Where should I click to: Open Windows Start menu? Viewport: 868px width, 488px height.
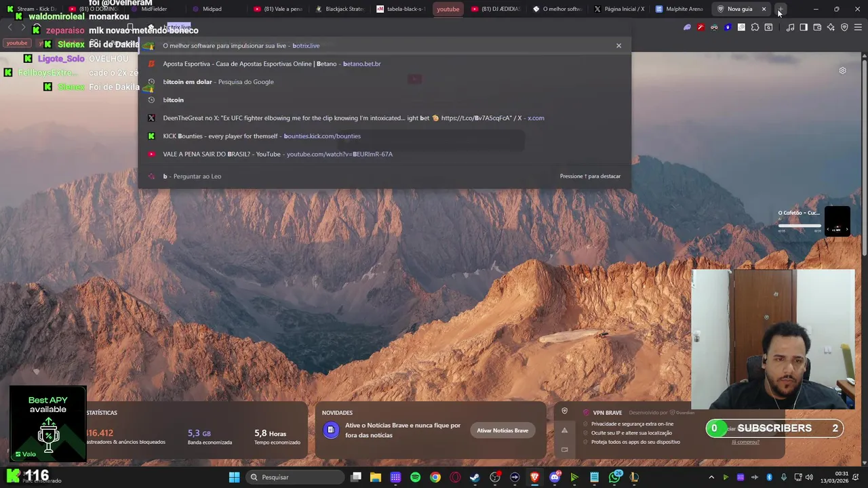(234, 477)
